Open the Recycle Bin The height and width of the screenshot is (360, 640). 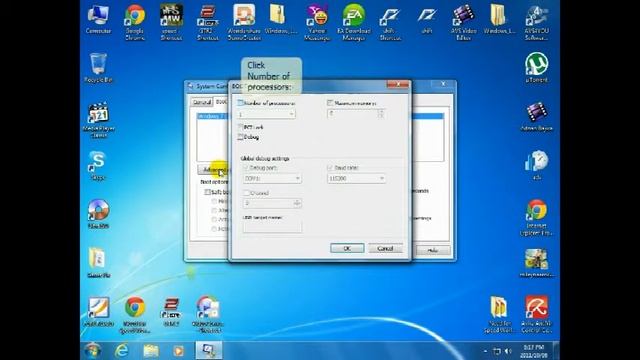click(98, 68)
